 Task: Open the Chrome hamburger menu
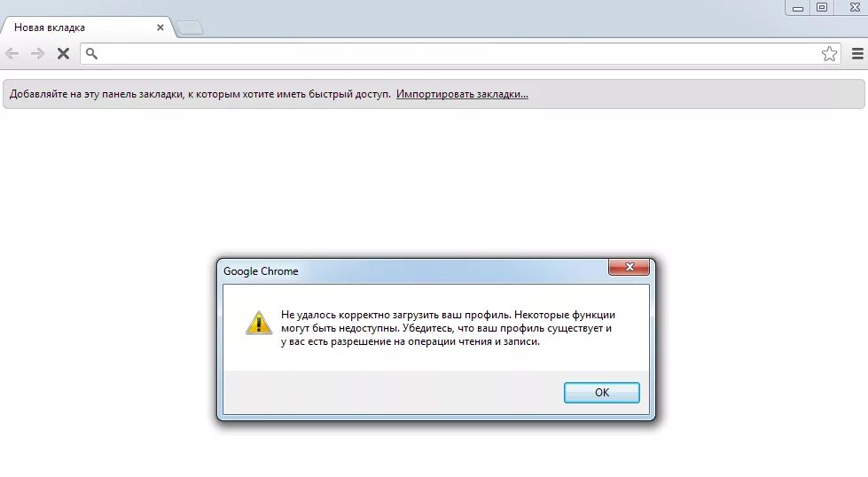(x=857, y=54)
